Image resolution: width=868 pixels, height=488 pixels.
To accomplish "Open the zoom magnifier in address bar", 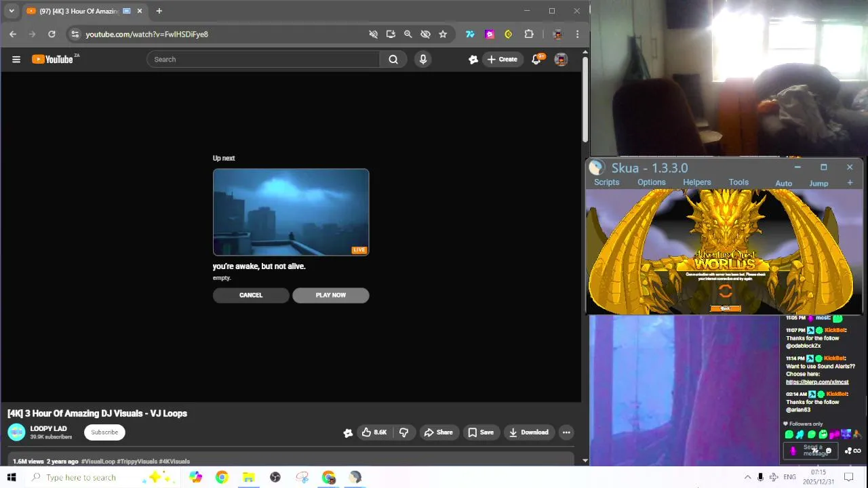I will [x=408, y=34].
